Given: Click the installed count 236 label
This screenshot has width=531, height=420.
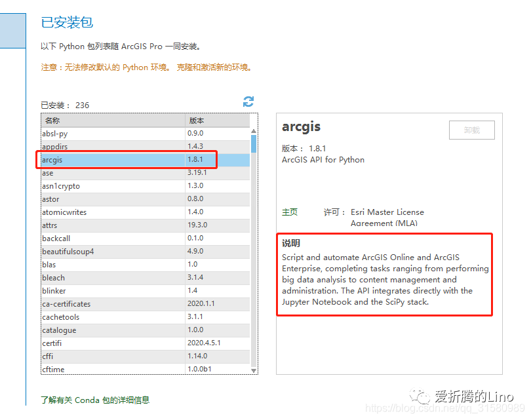Looking at the screenshot, I should 65,105.
